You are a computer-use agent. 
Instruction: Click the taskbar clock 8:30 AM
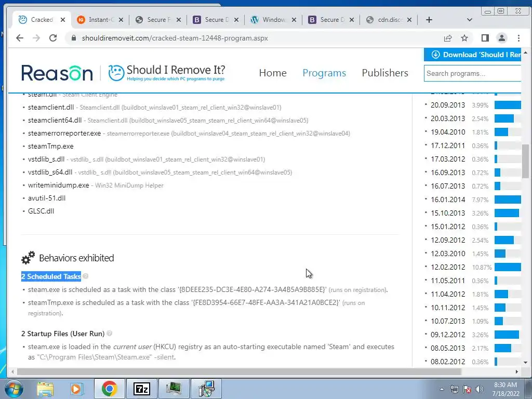point(506,389)
